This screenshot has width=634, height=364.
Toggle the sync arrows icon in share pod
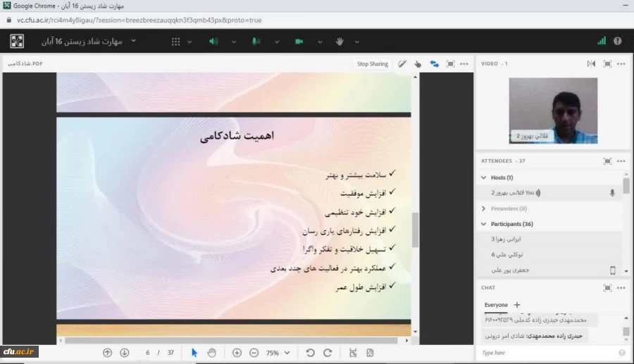click(434, 64)
